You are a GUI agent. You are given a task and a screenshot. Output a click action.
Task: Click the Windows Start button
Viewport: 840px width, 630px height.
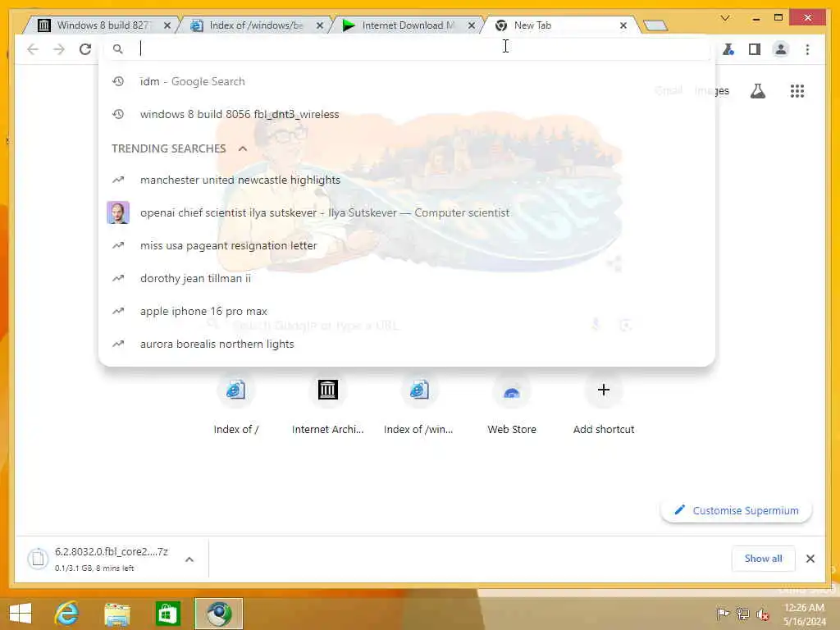[21, 614]
